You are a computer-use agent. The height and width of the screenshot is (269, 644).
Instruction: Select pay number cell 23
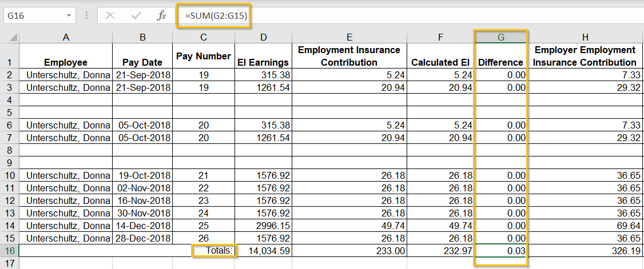click(x=204, y=200)
